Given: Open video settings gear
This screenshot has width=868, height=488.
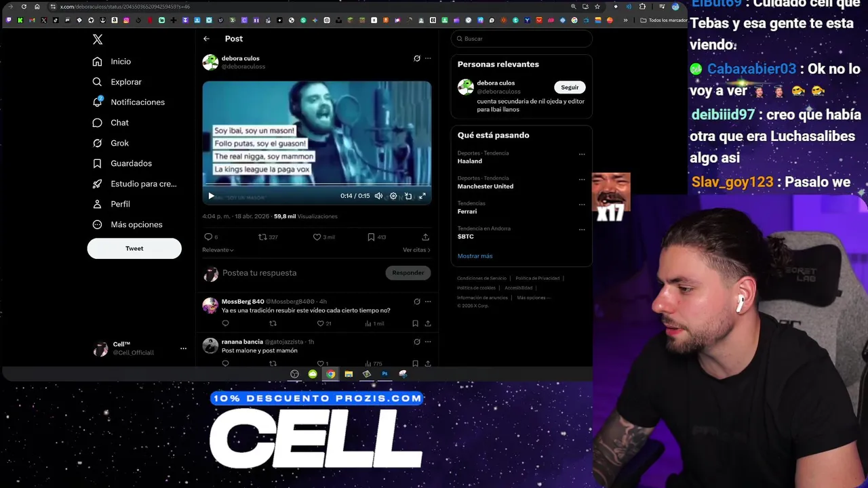Looking at the screenshot, I should pyautogui.click(x=393, y=196).
